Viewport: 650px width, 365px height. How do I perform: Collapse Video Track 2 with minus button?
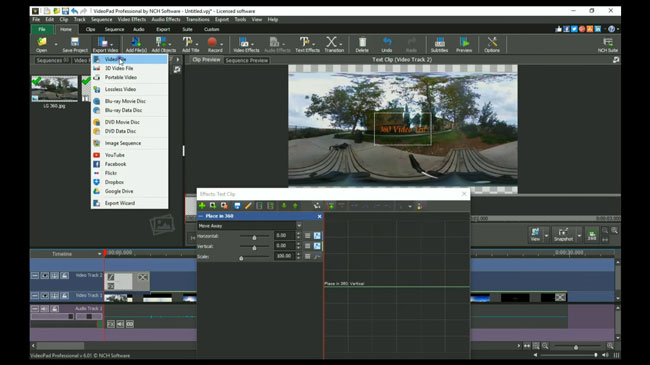point(35,275)
